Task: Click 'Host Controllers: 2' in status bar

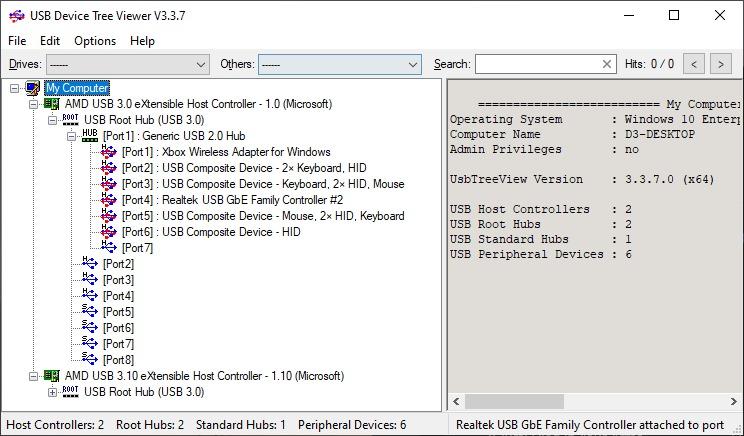Action: tap(55, 425)
